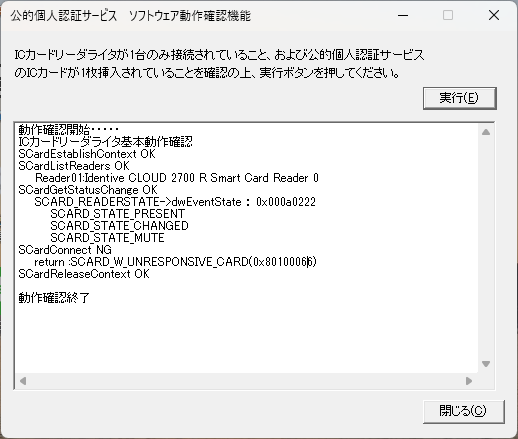Click the 動作確認終了 line in log
The width and height of the screenshot is (518, 439).
coord(54,298)
